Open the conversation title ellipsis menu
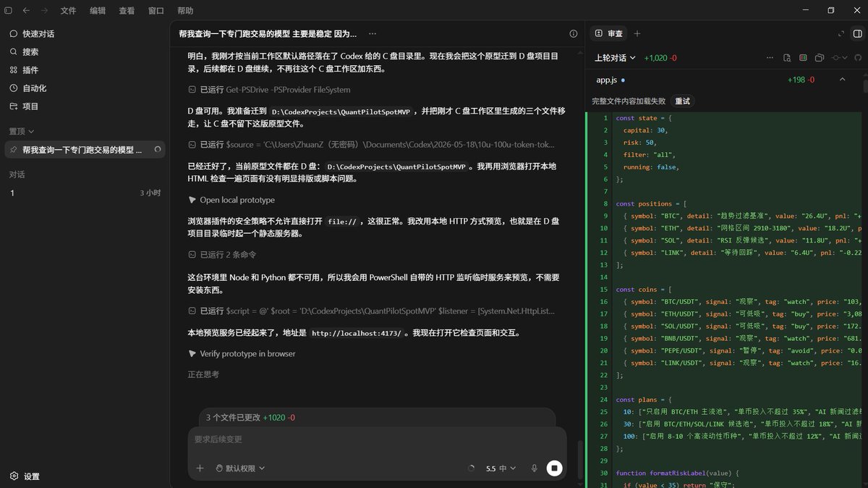Viewport: 868px width, 488px height. coord(373,34)
